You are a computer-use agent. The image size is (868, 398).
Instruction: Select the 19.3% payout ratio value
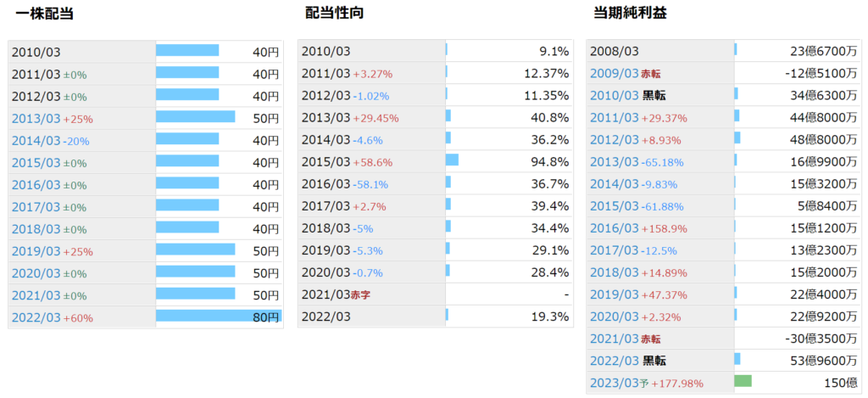(549, 317)
